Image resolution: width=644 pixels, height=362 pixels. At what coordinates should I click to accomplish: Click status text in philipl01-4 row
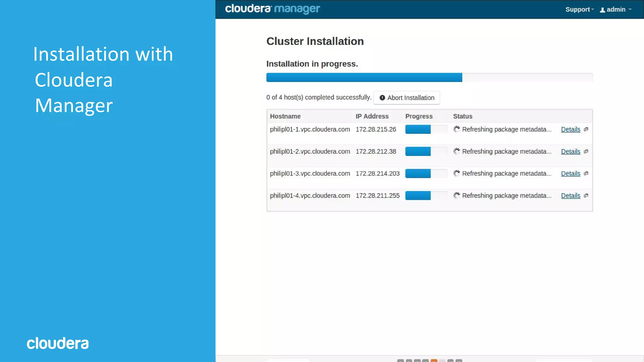pyautogui.click(x=507, y=195)
